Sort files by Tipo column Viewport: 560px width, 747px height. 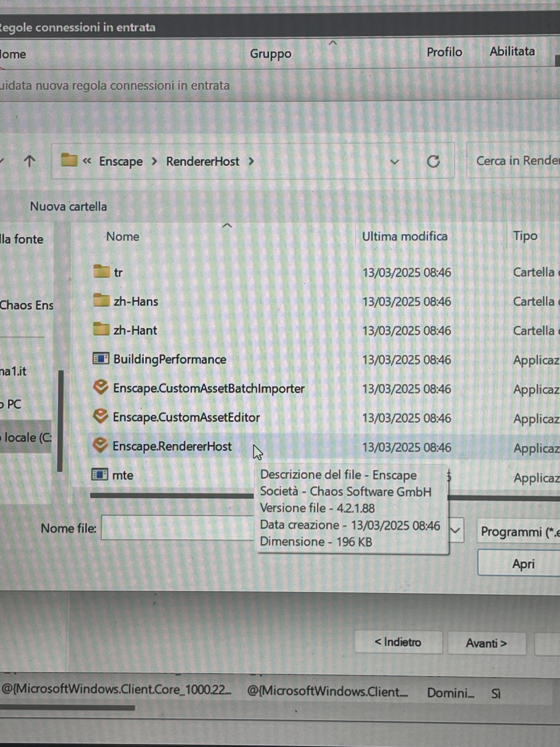pos(525,236)
